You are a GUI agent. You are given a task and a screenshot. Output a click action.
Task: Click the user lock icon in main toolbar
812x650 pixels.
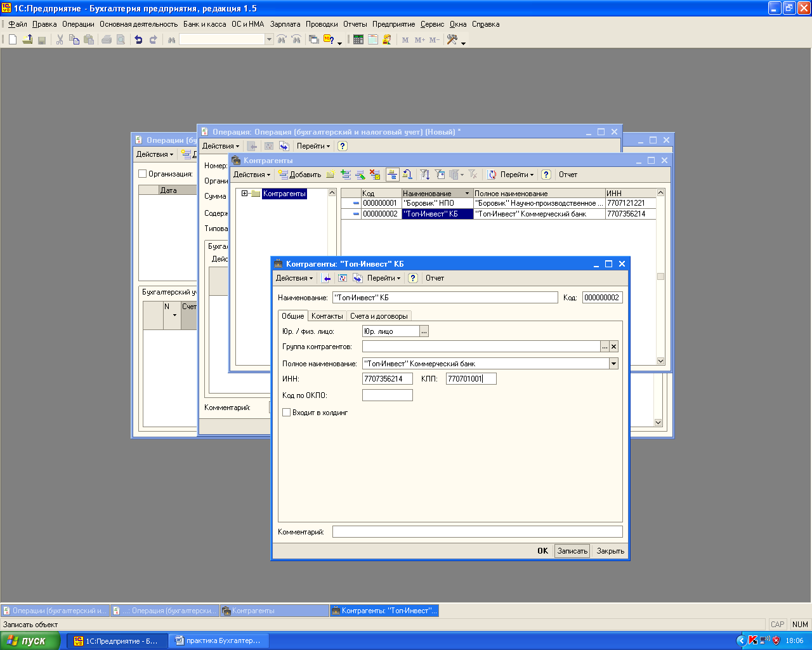click(x=387, y=39)
